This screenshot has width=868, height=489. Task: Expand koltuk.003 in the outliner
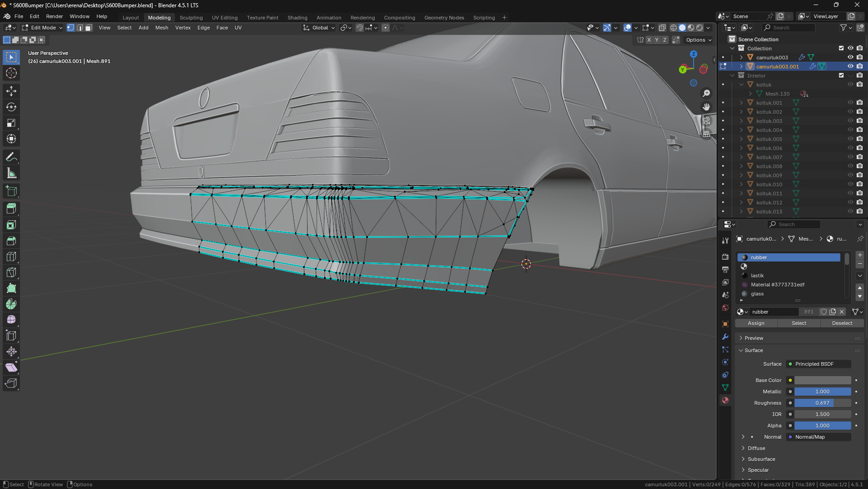pyautogui.click(x=741, y=121)
